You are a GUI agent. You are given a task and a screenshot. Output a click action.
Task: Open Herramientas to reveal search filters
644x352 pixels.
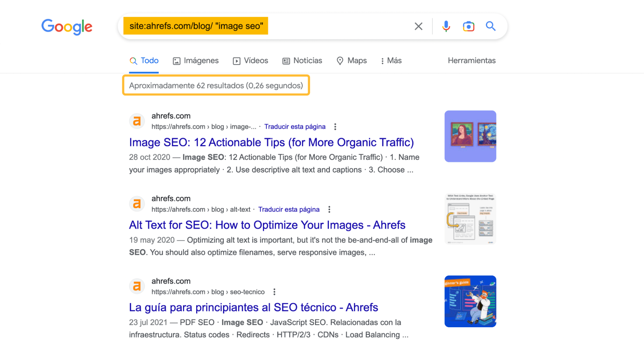click(472, 60)
